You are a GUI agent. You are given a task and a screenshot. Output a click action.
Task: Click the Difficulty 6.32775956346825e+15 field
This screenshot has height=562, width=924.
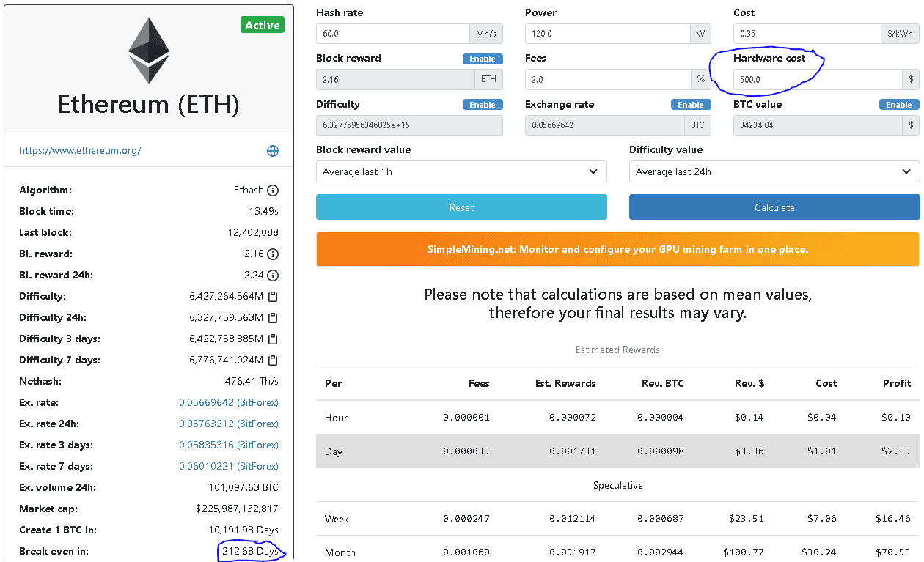pyautogui.click(x=409, y=125)
